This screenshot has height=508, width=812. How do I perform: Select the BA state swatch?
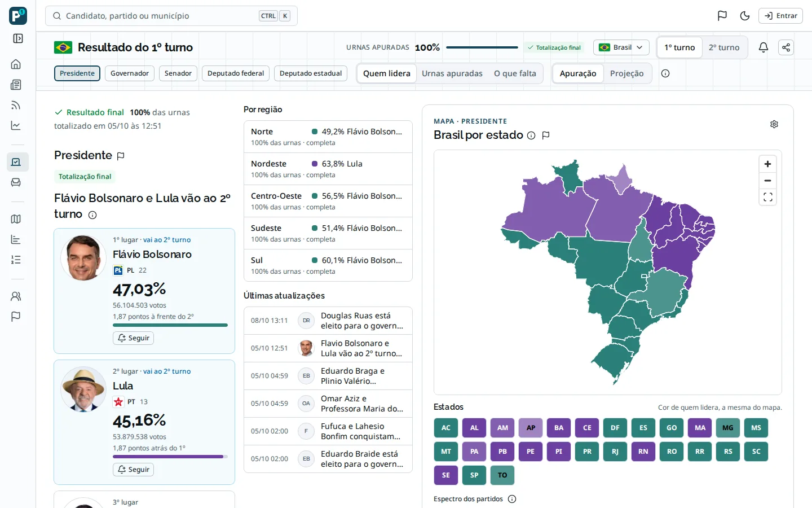pos(559,428)
